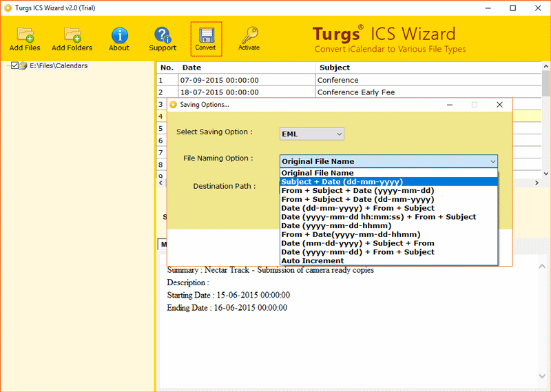The image size is (551, 392).
Task: Minimize the Turgs ICS Wizard window
Action: [x=488, y=8]
